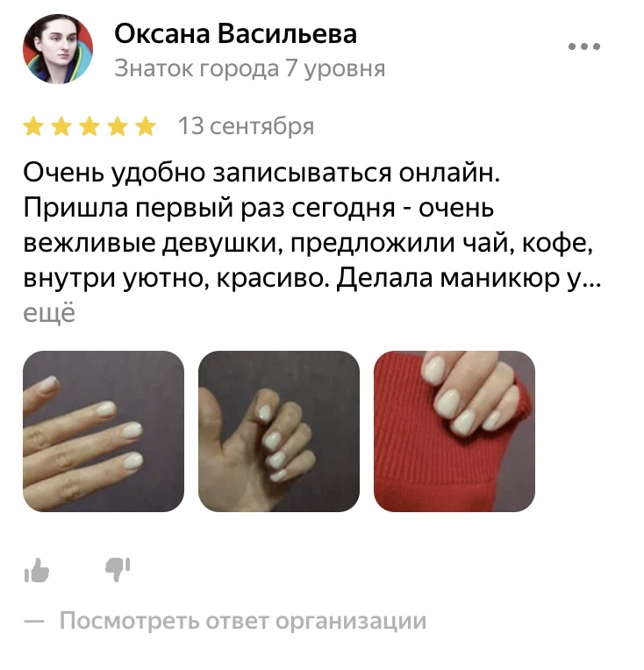
Task: Like the review with thumbs up
Action: point(37,570)
